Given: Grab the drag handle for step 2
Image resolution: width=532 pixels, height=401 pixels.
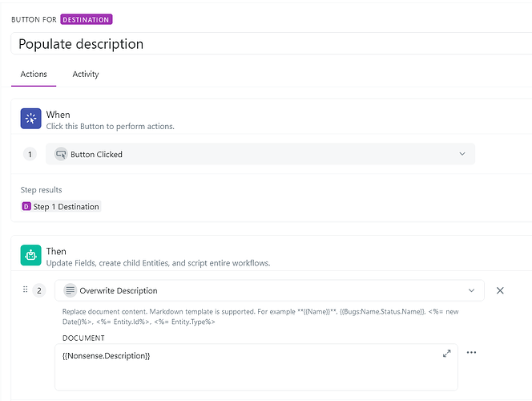Looking at the screenshot, I should 25,290.
